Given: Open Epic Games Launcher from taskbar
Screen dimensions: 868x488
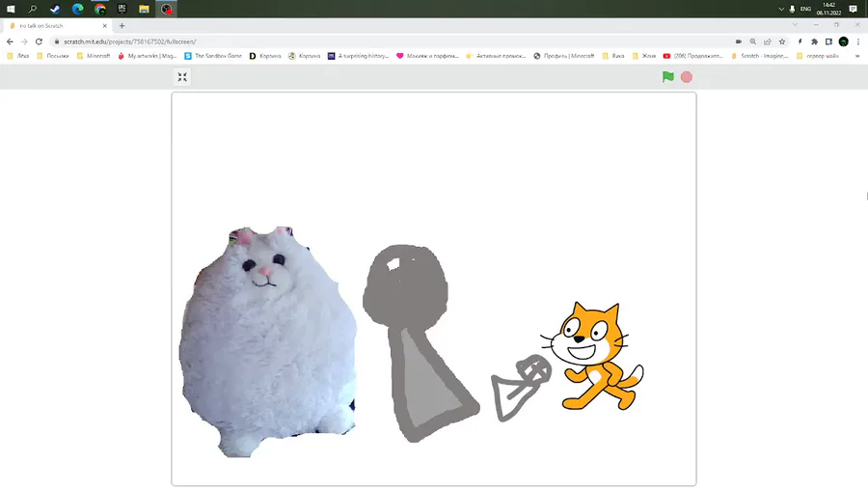Looking at the screenshot, I should [122, 9].
